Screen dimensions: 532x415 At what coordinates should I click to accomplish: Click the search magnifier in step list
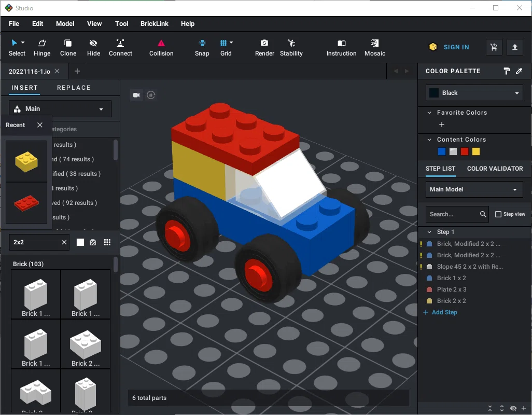coord(483,214)
